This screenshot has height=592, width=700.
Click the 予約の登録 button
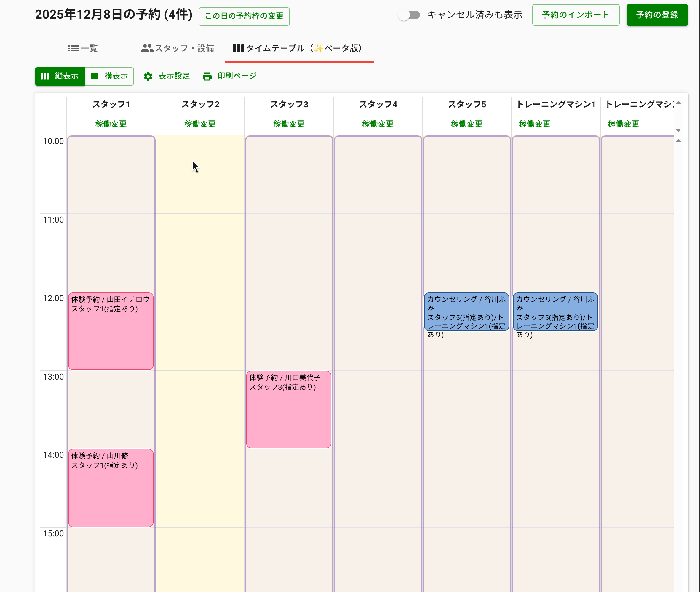657,15
